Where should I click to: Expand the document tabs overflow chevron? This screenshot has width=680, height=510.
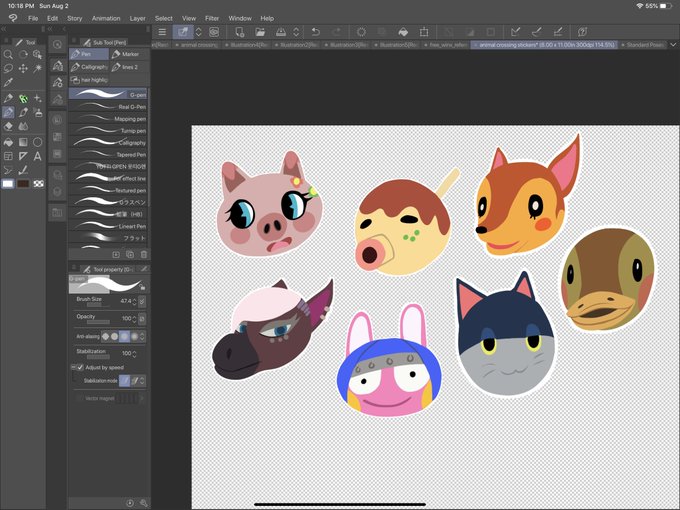(x=673, y=45)
